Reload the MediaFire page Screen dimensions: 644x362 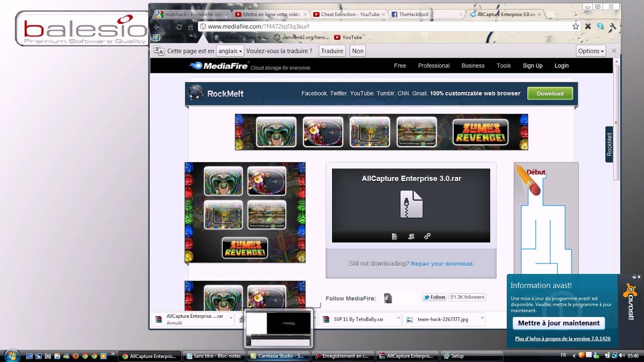(179, 27)
